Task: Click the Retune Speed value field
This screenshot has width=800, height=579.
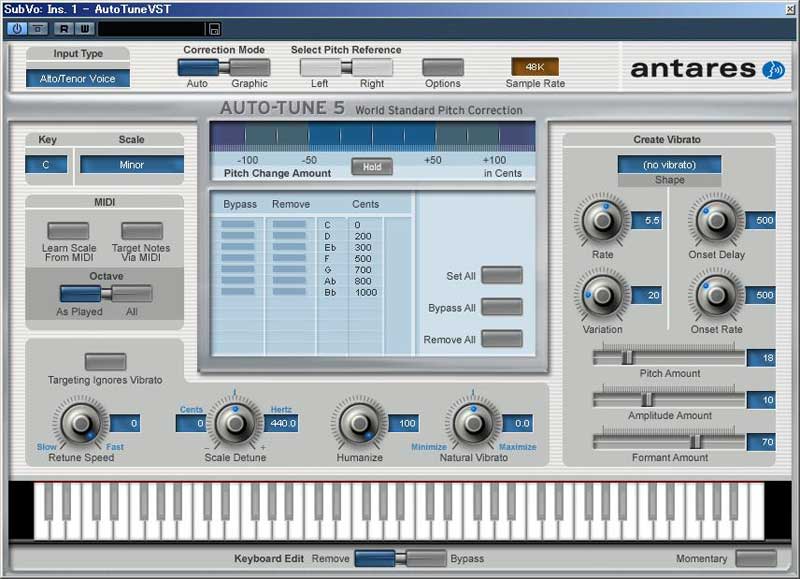Action: click(125, 423)
